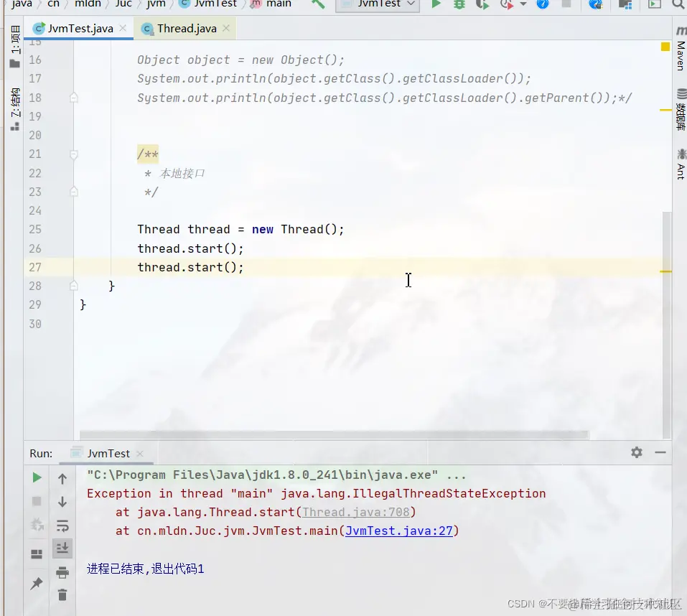Image resolution: width=687 pixels, height=616 pixels.
Task: Open search everywhere magnifier
Action: click(x=678, y=4)
